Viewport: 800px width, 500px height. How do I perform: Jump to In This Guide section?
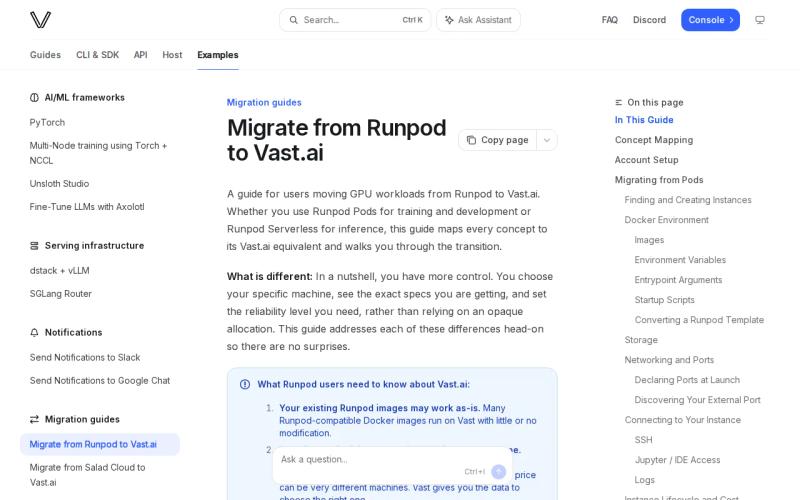pos(644,120)
